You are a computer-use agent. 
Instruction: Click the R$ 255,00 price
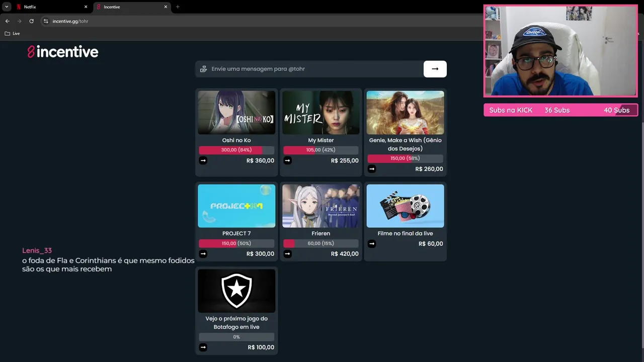(x=345, y=161)
